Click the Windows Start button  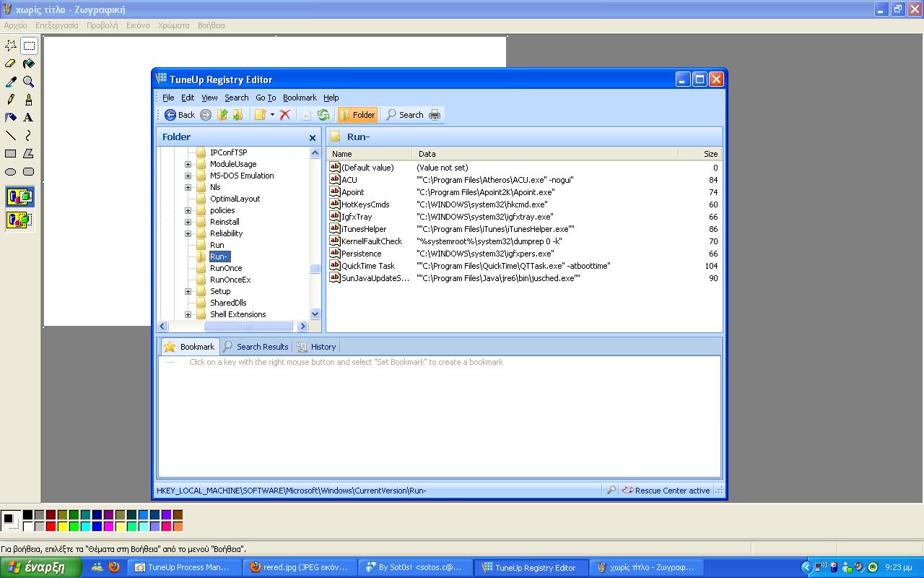pos(42,567)
